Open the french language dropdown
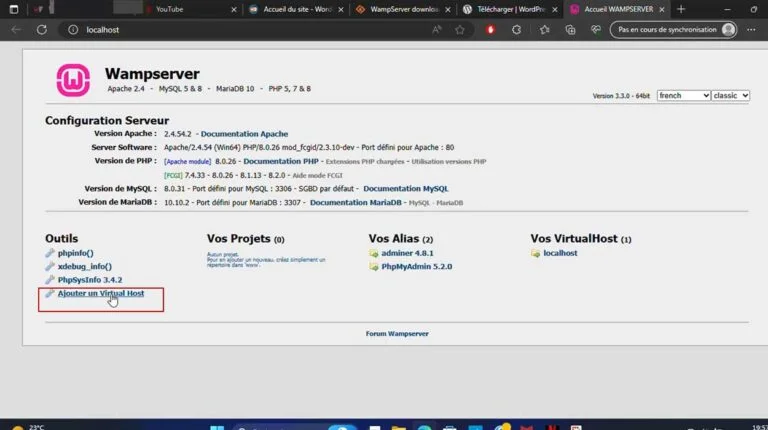Screen dimensions: 768x430 coord(683,96)
